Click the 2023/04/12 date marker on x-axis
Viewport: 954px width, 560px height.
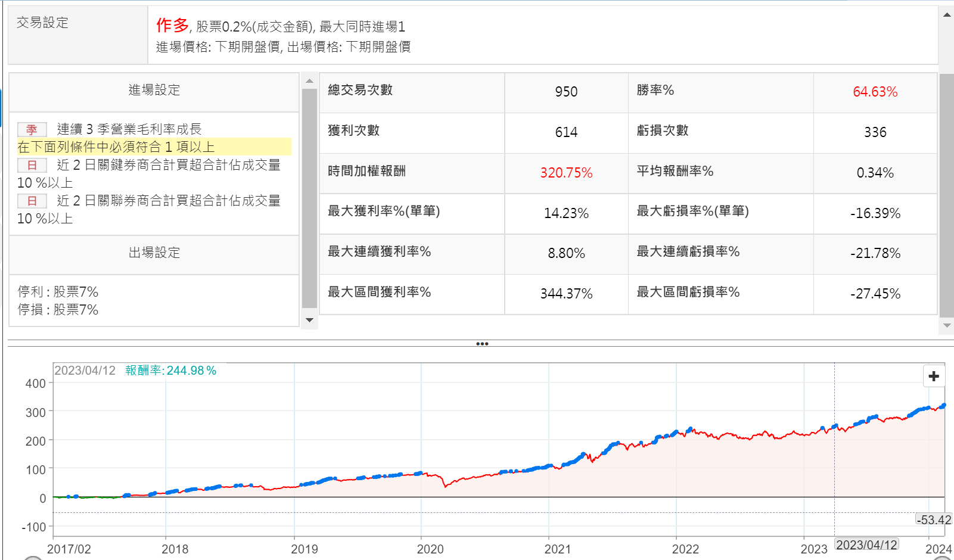866,545
